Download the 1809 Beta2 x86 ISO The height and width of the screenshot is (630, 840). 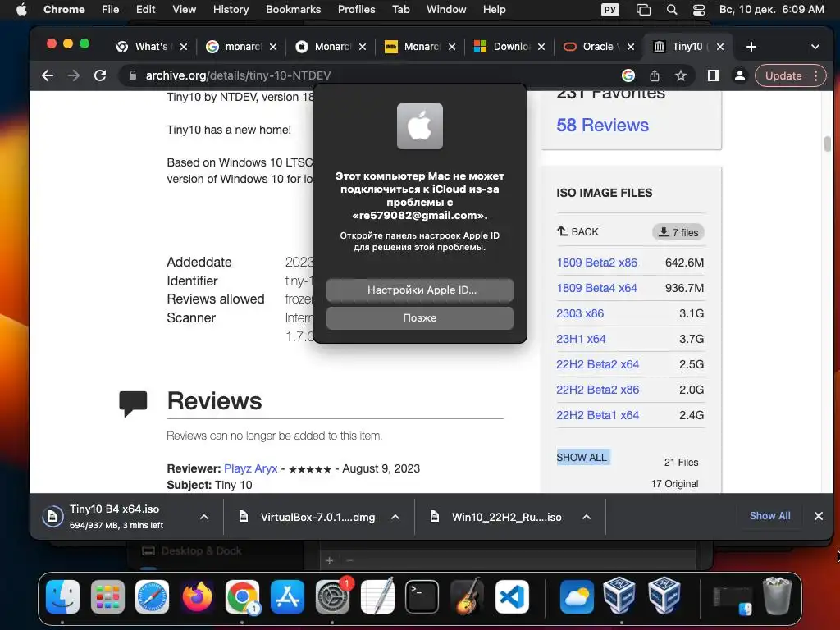click(597, 262)
